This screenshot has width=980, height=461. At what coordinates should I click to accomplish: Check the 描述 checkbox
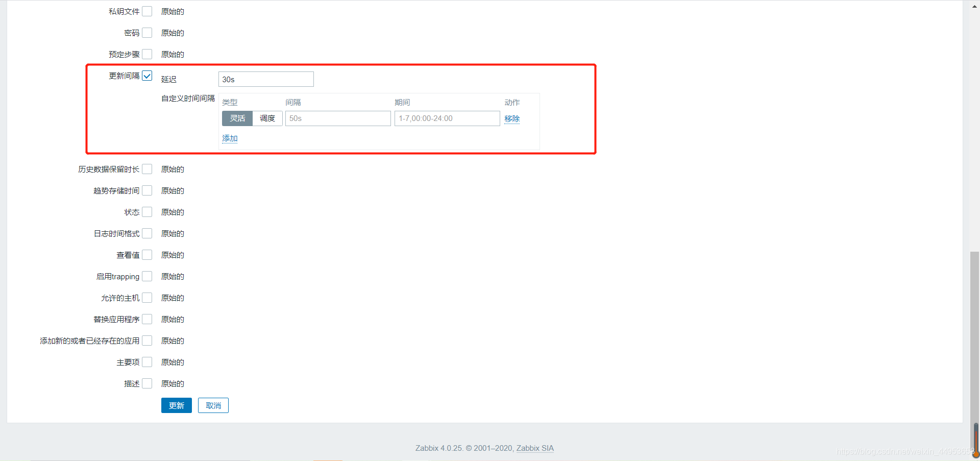[x=147, y=383]
